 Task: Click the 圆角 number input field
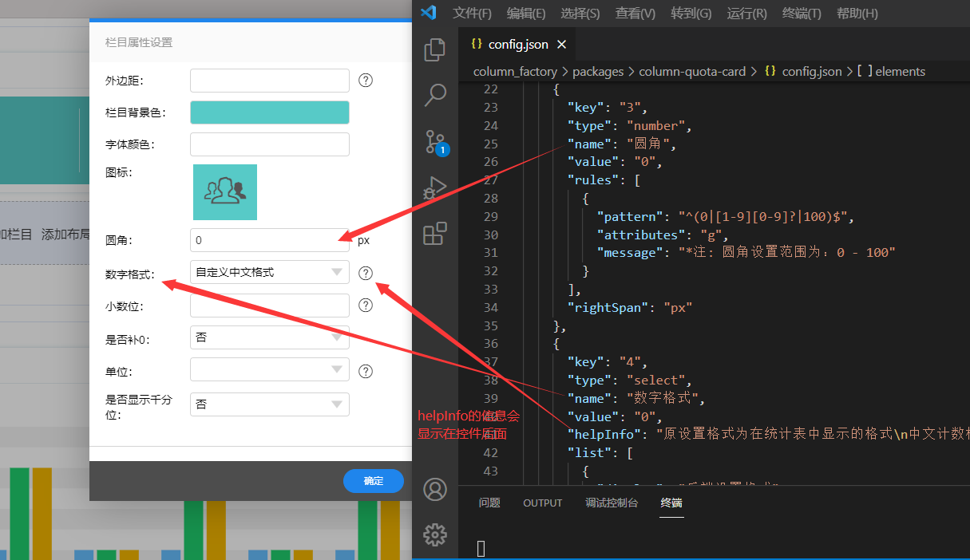[x=270, y=240]
